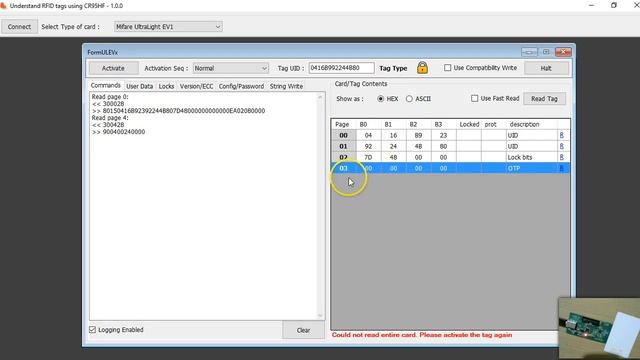
Task: Click B0 cell value 7D in page 02
Action: click(x=369, y=157)
